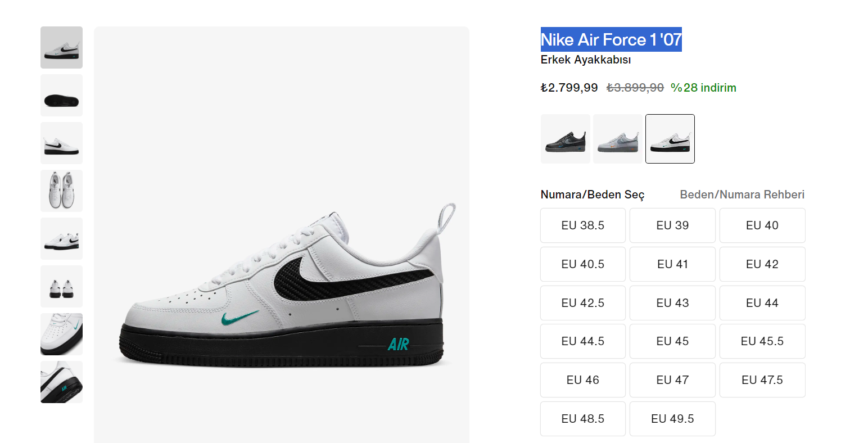This screenshot has height=443, width=868.
Task: Select size EU 40.5
Action: [583, 264]
